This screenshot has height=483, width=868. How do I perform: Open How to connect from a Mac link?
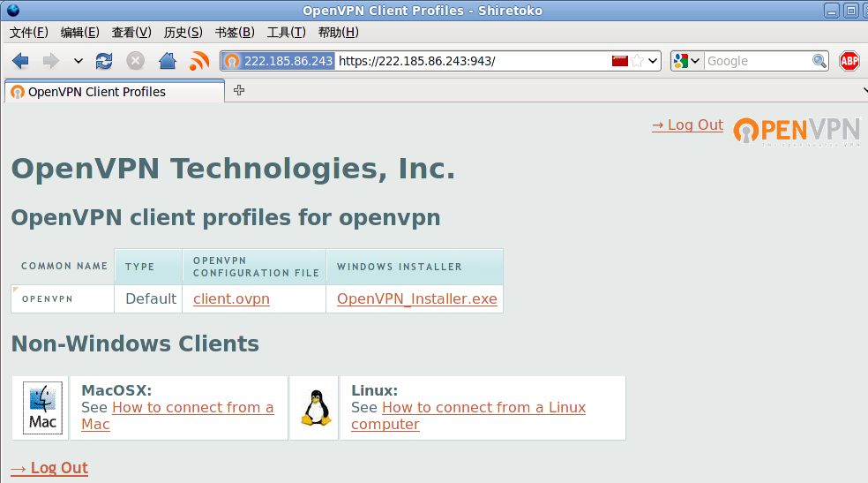(177, 415)
